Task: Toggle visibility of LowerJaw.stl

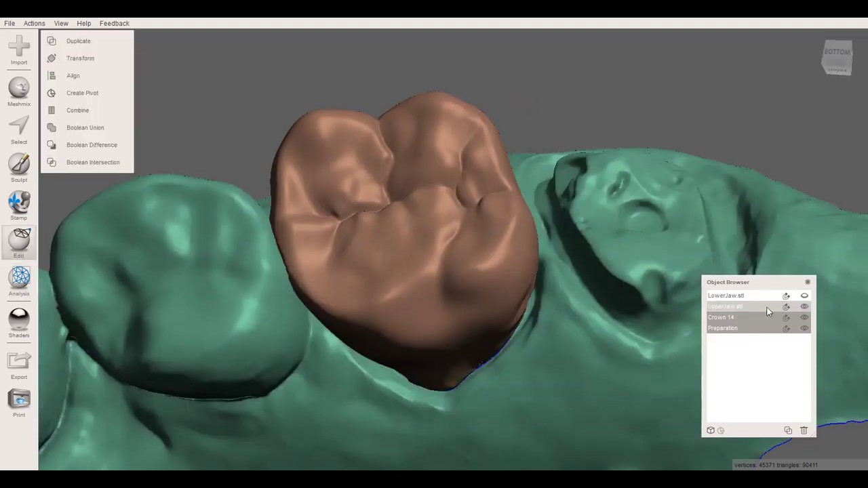Action: 804,296
